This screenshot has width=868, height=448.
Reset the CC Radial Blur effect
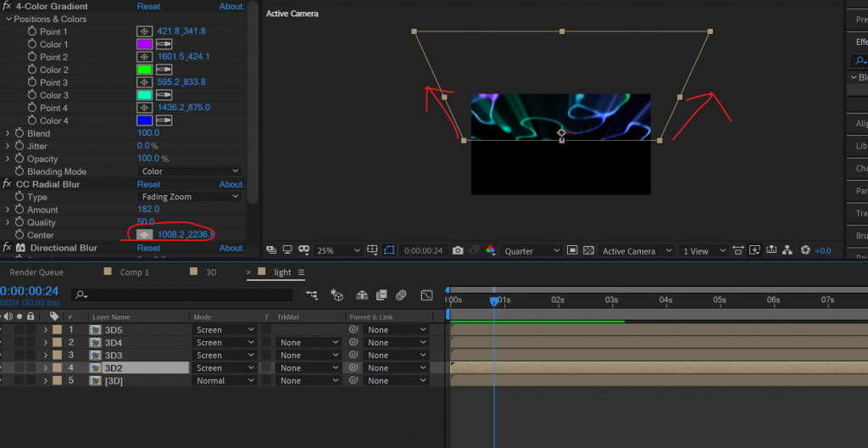coord(148,184)
